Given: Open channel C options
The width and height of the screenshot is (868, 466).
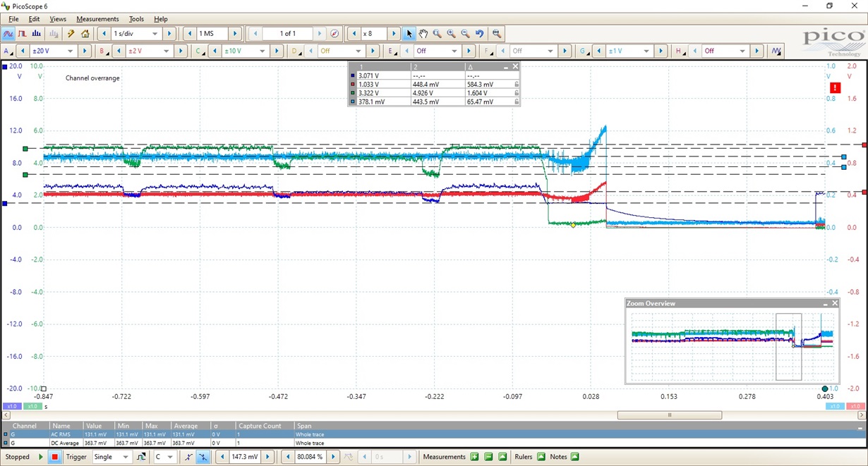Looking at the screenshot, I should 200,51.
